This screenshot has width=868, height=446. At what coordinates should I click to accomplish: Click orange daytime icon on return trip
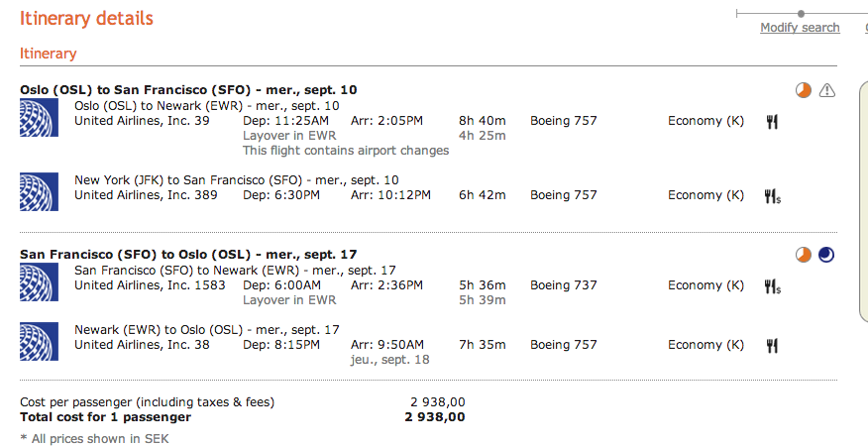804,255
